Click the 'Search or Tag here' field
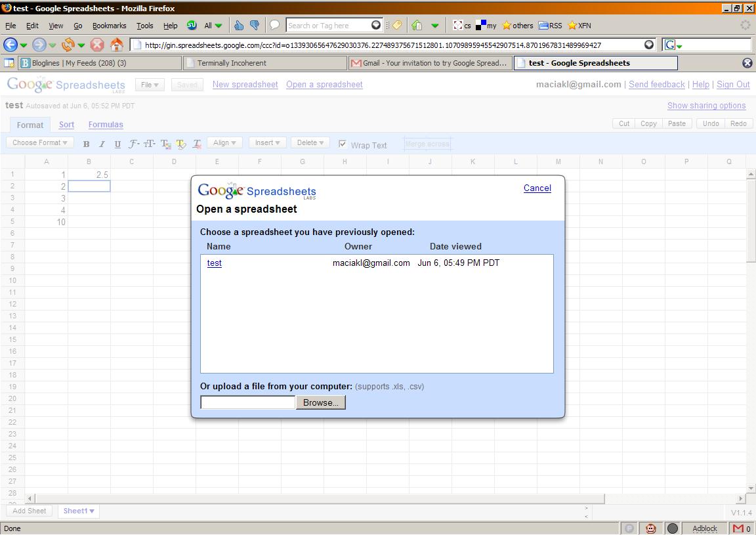Screen dimensions: 756x535 (x=329, y=25)
